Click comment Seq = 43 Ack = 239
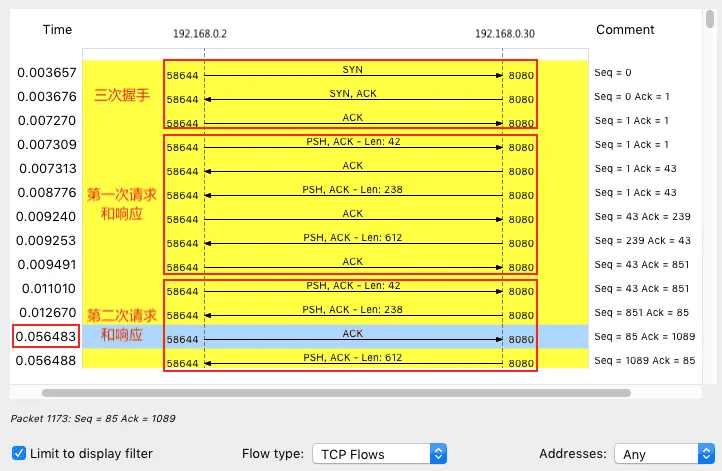The height and width of the screenshot is (471, 722). pyautogui.click(x=642, y=216)
